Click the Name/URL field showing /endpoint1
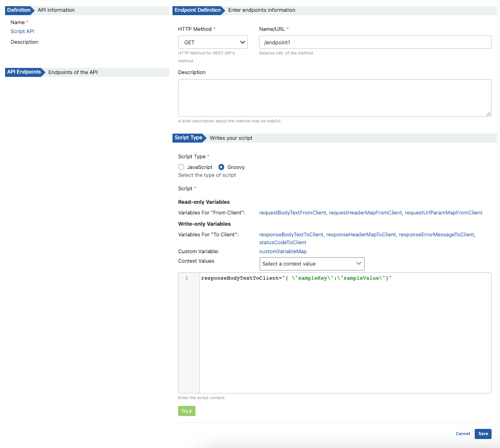 tap(374, 42)
